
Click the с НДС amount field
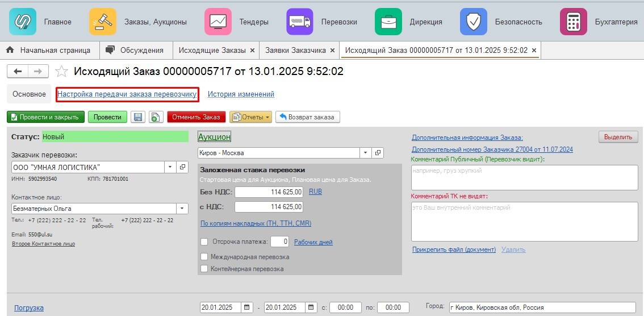pyautogui.click(x=269, y=207)
